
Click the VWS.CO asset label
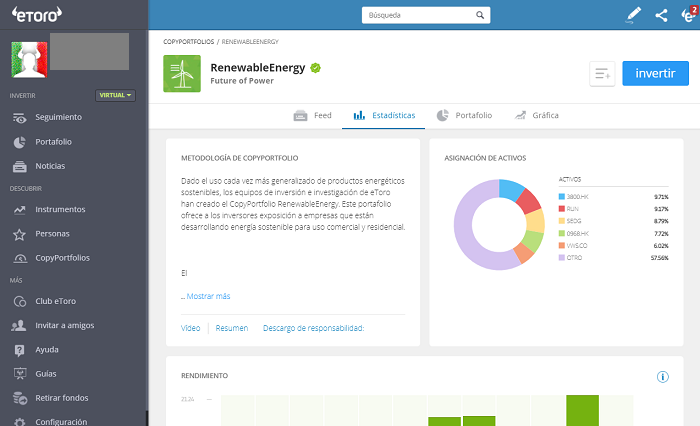pyautogui.click(x=577, y=246)
